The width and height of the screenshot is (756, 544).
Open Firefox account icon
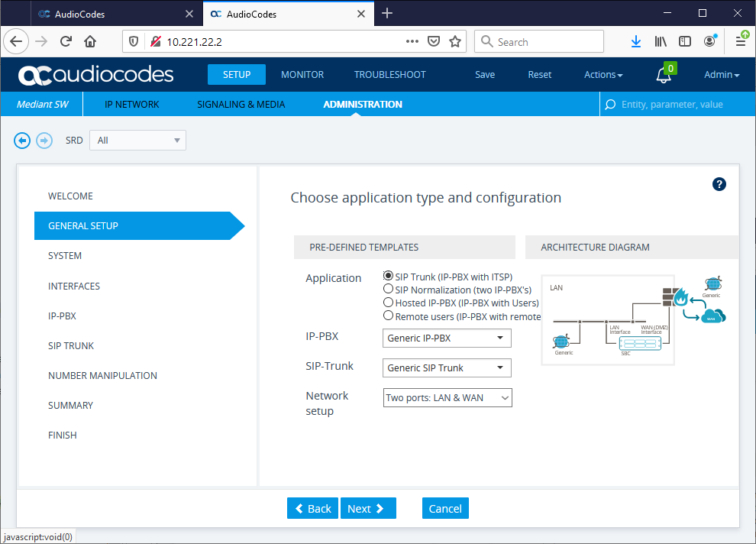(x=709, y=41)
